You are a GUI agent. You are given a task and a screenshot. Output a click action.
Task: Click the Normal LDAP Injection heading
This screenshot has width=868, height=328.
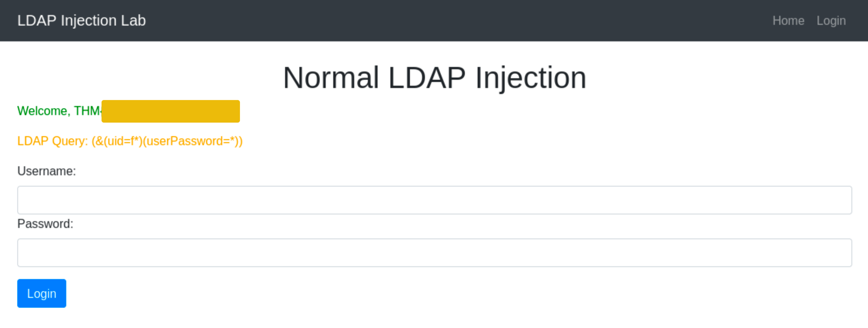tap(434, 78)
